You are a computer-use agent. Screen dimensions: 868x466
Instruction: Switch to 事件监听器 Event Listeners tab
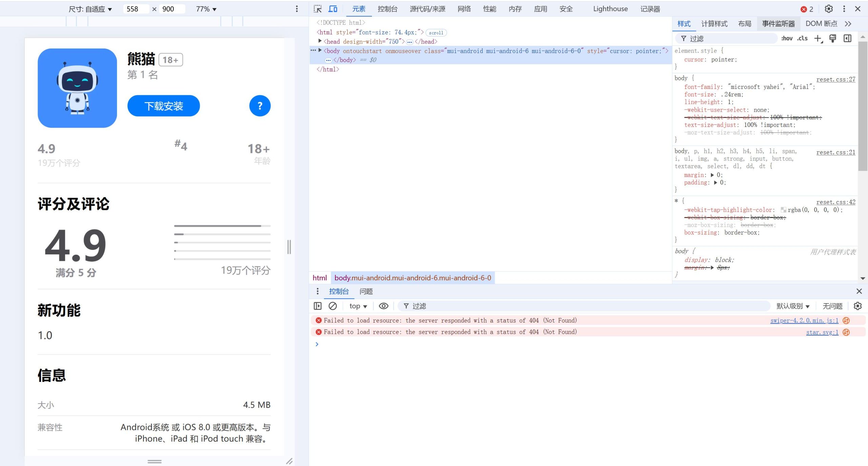[x=778, y=24]
